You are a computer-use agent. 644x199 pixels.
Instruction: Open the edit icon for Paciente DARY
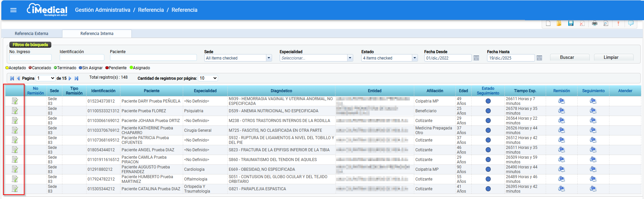point(15,101)
